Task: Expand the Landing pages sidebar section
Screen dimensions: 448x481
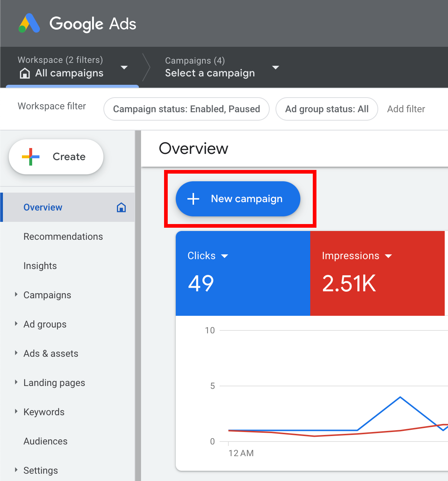Action: [x=16, y=382]
